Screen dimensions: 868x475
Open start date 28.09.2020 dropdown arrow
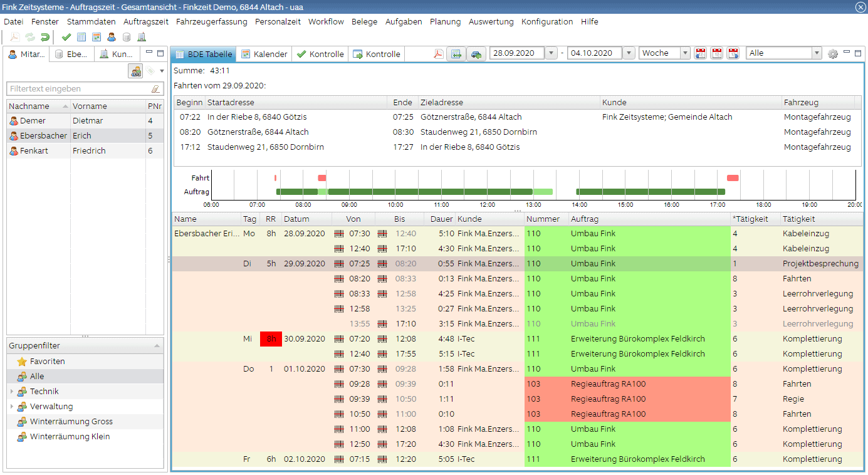click(x=552, y=53)
